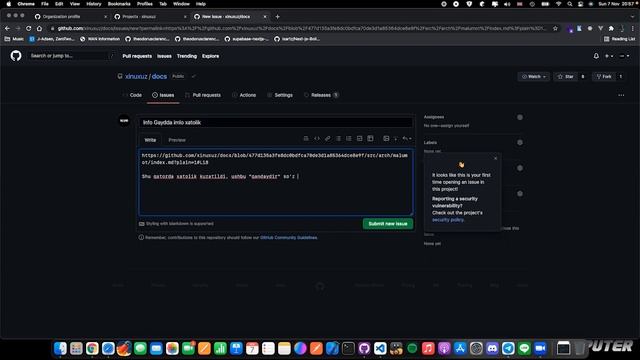Insert heading with the toolbar heading icon
Screen dimensions: 640x360
(306, 139)
